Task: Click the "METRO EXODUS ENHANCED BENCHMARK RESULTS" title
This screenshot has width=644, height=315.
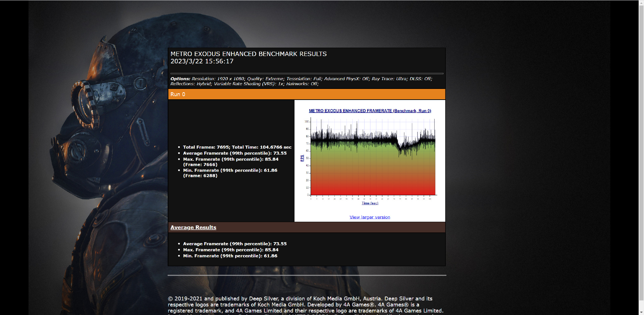Action: pyautogui.click(x=249, y=54)
